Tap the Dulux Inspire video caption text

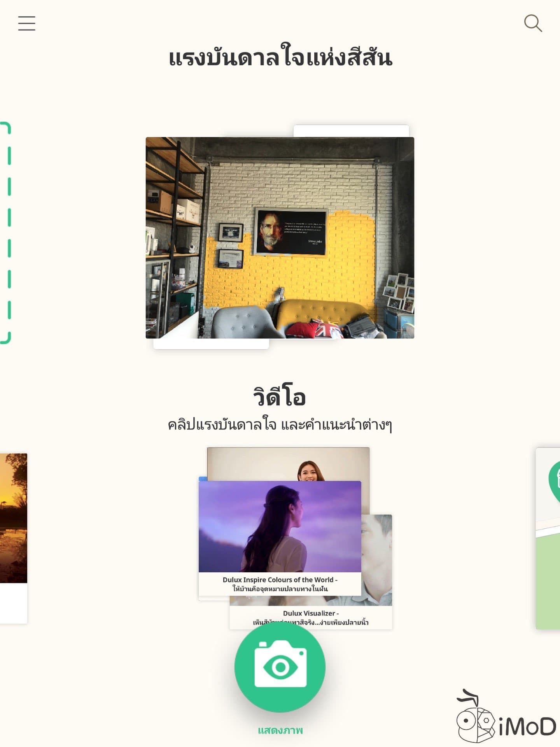click(x=280, y=584)
